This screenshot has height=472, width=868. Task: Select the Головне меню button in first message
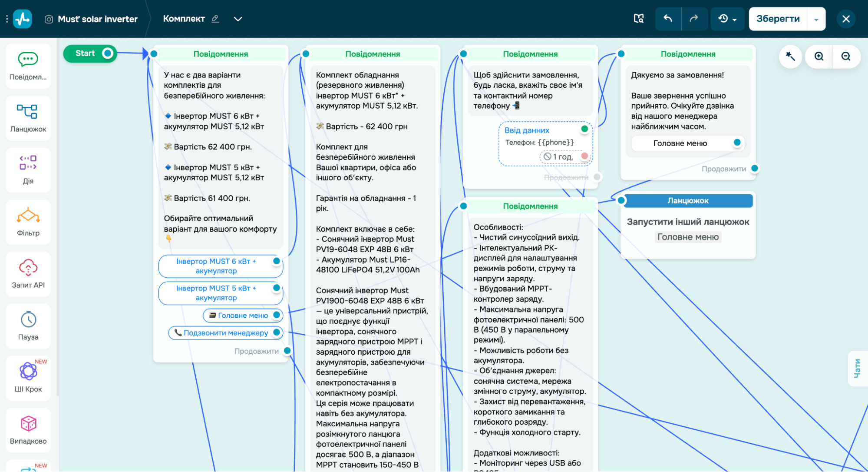(x=243, y=316)
